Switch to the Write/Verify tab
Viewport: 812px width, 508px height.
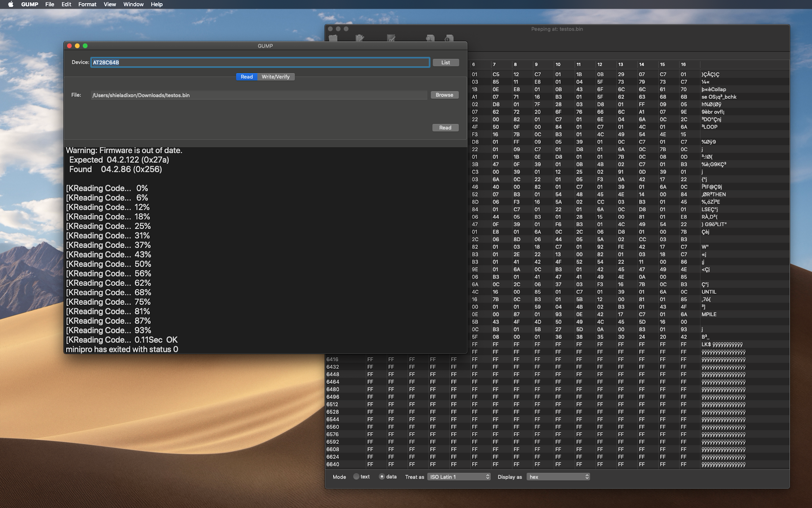point(277,77)
